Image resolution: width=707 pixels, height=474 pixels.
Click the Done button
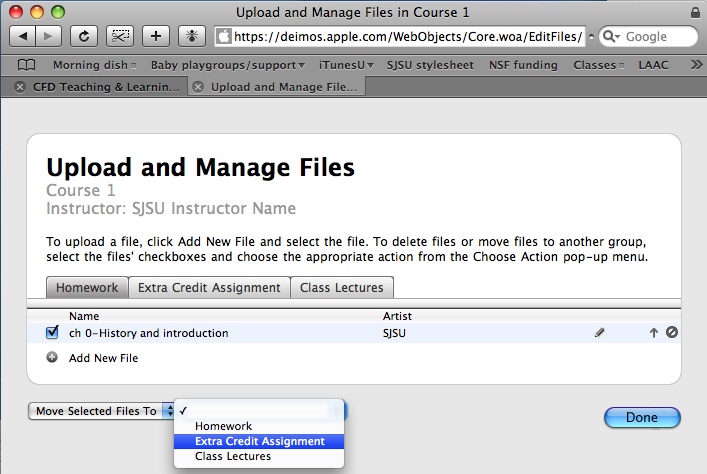pos(642,417)
